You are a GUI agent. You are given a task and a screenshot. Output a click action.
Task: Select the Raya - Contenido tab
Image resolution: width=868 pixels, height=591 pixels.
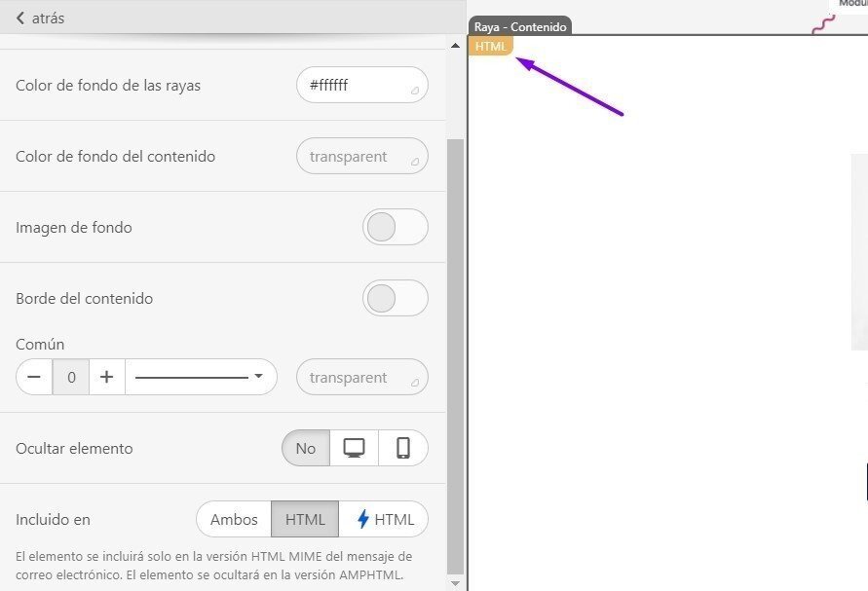(x=519, y=26)
